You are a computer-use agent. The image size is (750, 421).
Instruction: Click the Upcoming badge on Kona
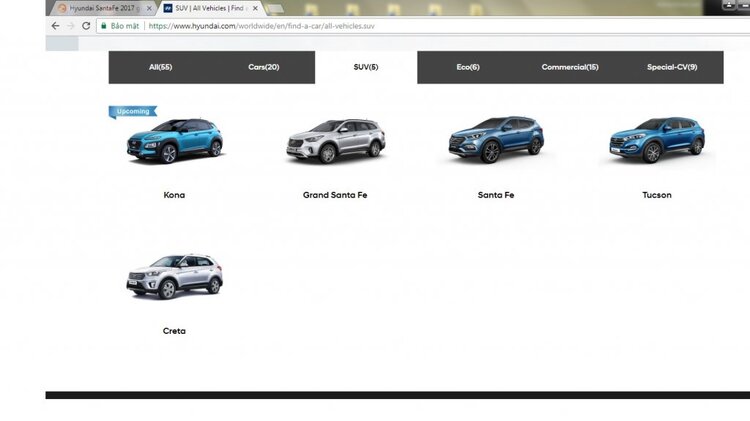[x=132, y=111]
